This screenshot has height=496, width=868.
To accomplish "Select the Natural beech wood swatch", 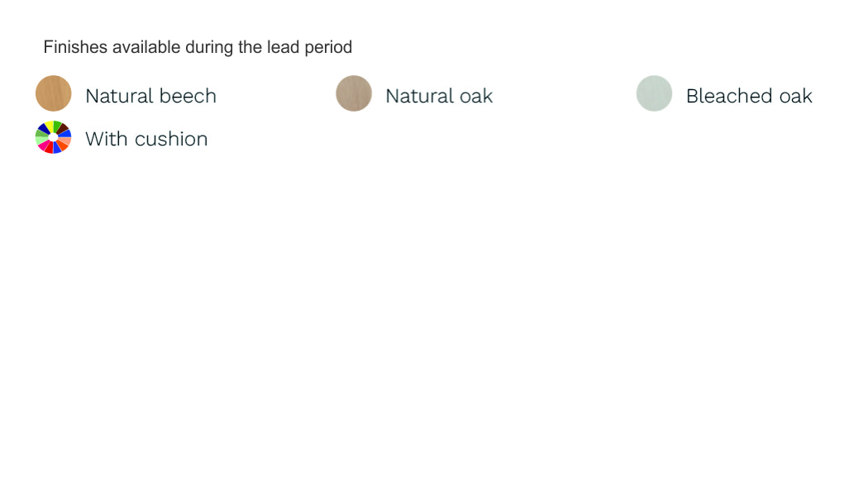I will coord(54,93).
